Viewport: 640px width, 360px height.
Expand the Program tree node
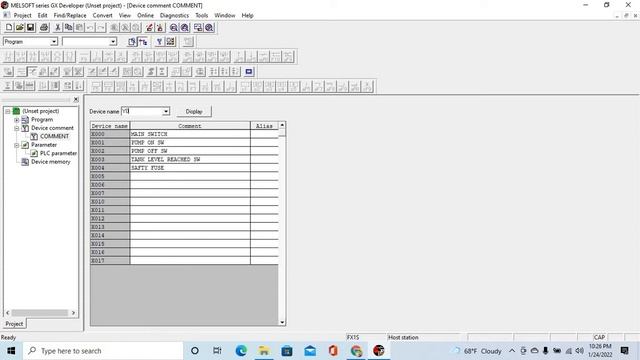[16, 120]
